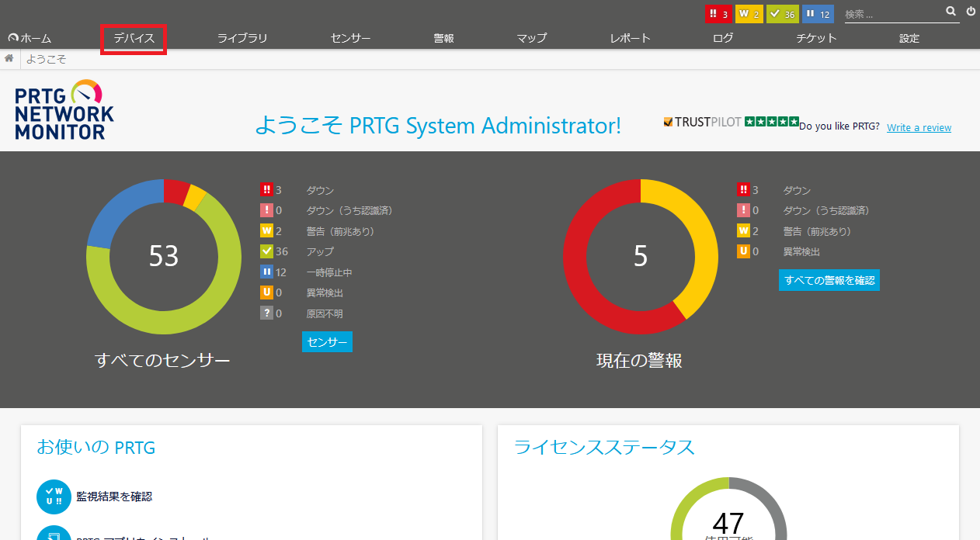Click the アップ label in the sensor legend
The width and height of the screenshot is (980, 540).
click(x=320, y=251)
